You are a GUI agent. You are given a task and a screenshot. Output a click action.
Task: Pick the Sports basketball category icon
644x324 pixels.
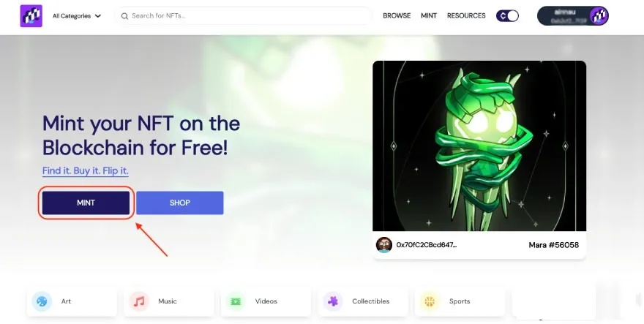pyautogui.click(x=430, y=301)
